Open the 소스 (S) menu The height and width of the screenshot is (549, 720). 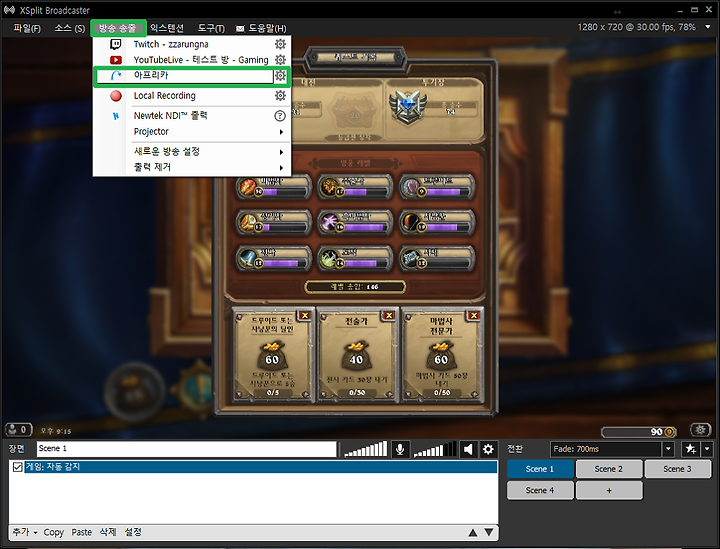point(70,28)
